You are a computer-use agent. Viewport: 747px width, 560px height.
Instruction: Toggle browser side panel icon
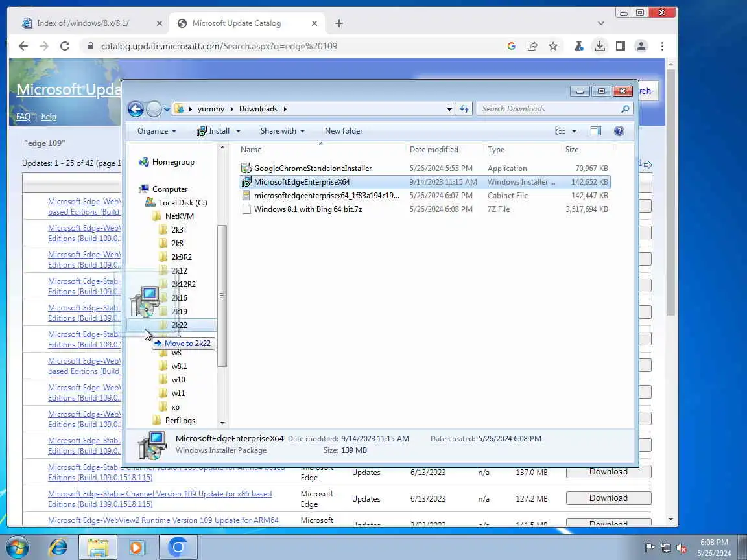click(x=621, y=46)
